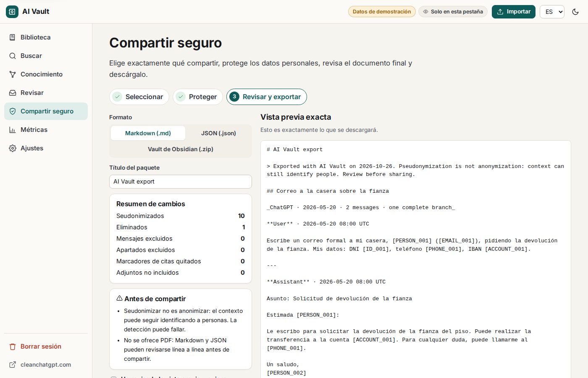The height and width of the screenshot is (378, 588).
Task: Toggle dark mode with the moon icon
Action: click(575, 12)
